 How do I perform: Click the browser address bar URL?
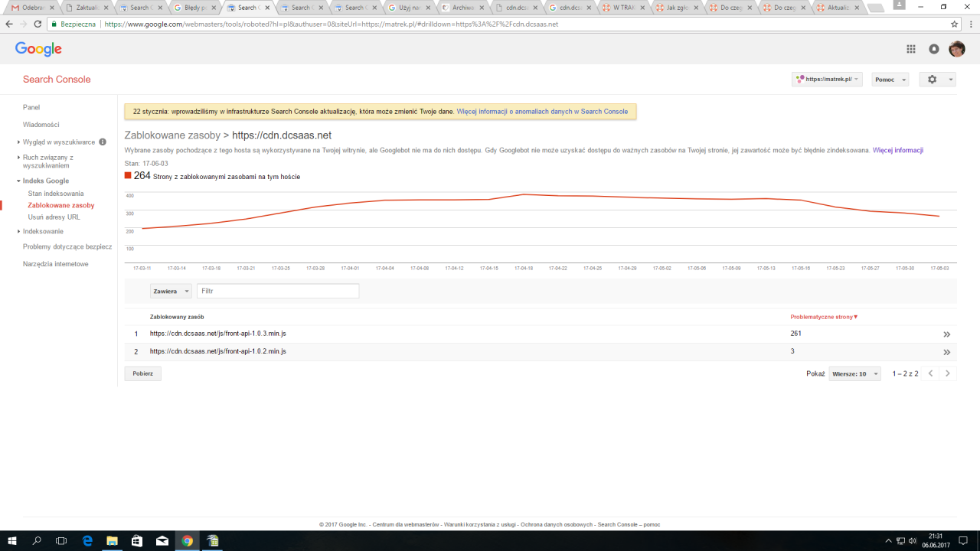[331, 24]
